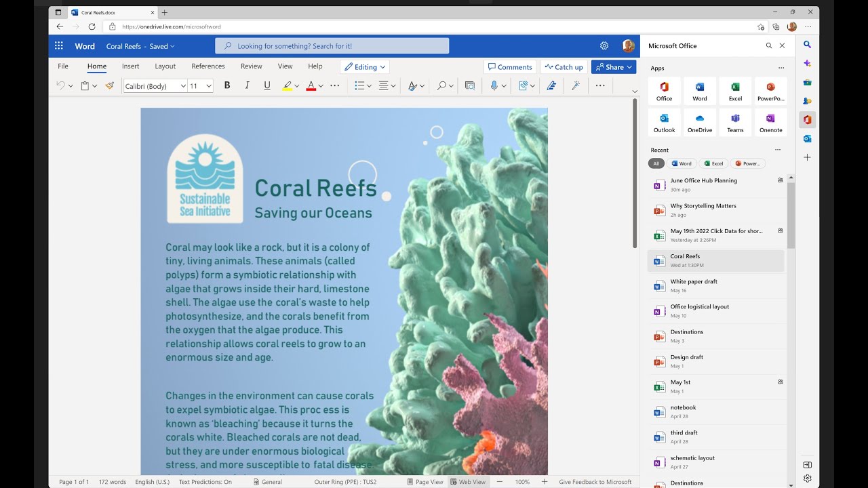The height and width of the screenshot is (488, 868).
Task: Click the Undo arrow icon
Action: coord(60,85)
